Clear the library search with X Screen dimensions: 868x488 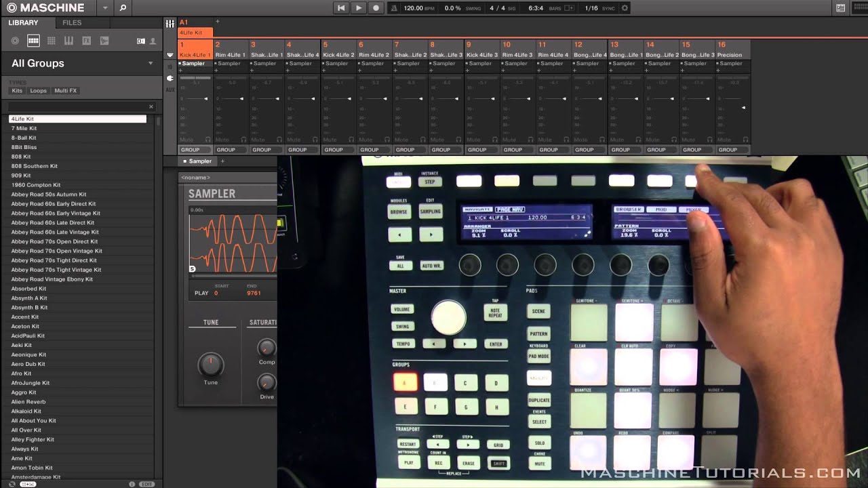point(151,106)
